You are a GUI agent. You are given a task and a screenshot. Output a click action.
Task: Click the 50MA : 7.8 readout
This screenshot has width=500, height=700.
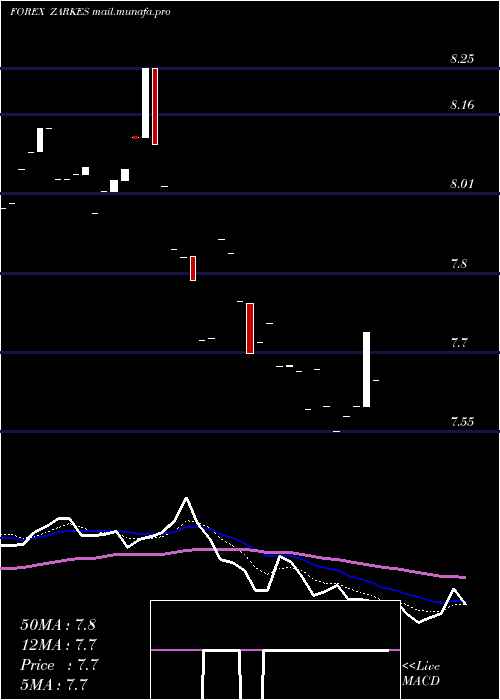click(58, 624)
